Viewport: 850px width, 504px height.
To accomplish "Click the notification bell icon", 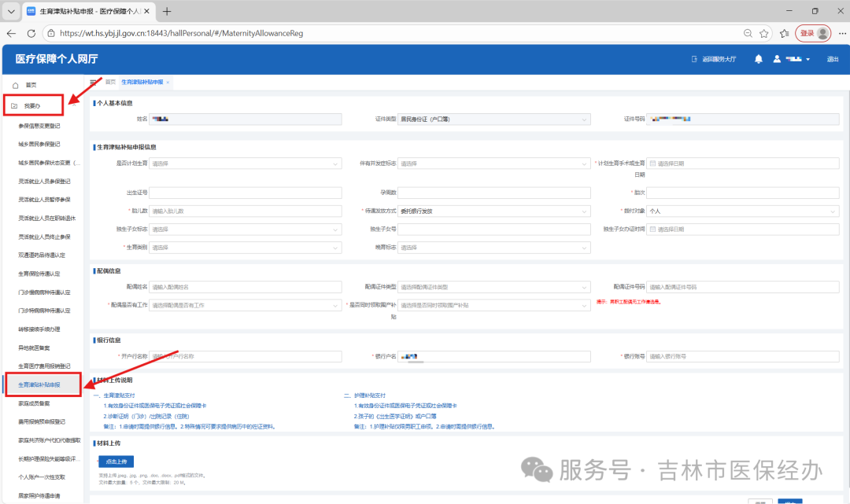I will point(759,59).
